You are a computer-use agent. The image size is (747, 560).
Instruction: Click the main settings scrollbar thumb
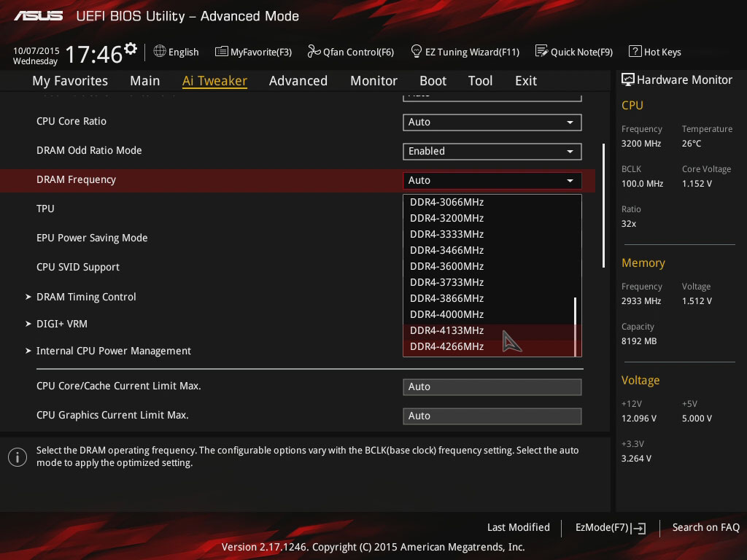point(603,206)
